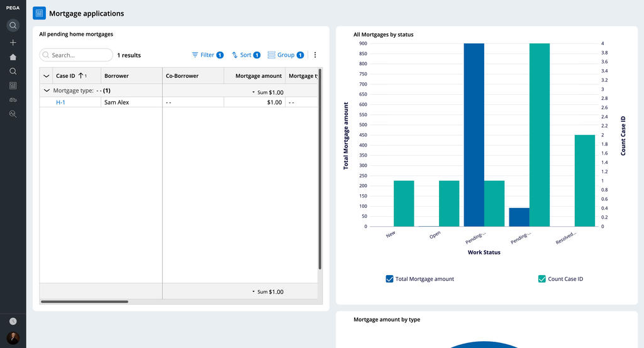
Task: Click the 'All Mortgages by status' chart title
Action: 383,35
